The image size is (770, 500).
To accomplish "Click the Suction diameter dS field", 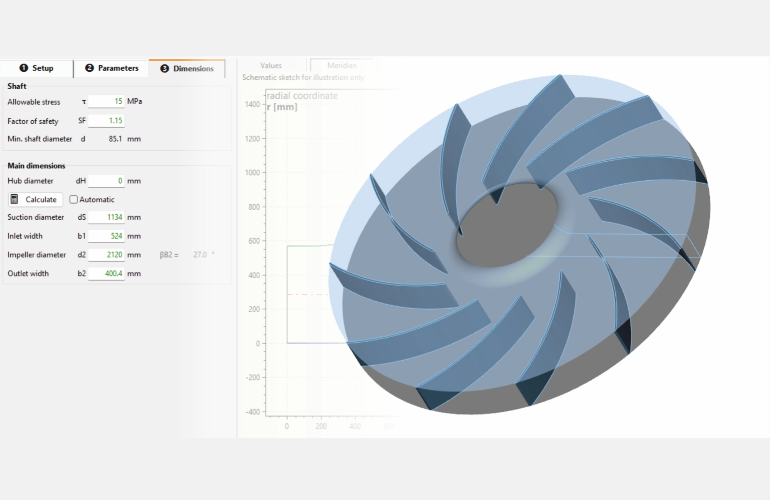I will click(x=106, y=217).
